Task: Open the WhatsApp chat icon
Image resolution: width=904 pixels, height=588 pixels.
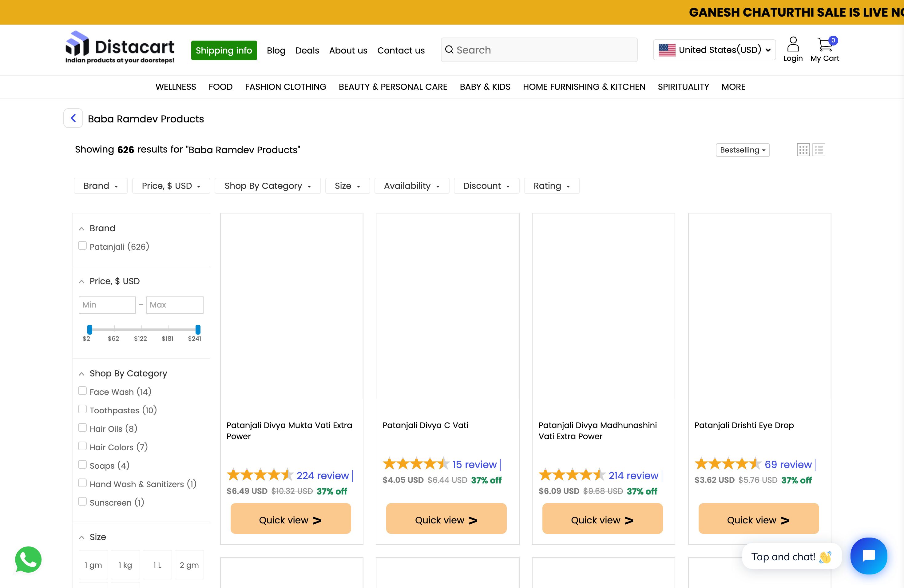Action: pyautogui.click(x=28, y=559)
